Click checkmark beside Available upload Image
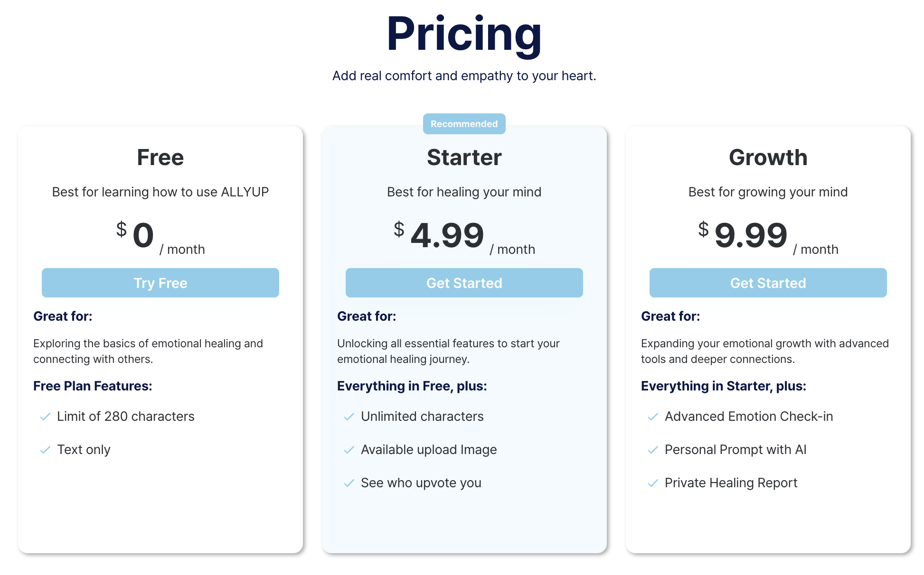This screenshot has width=924, height=575. [349, 450]
